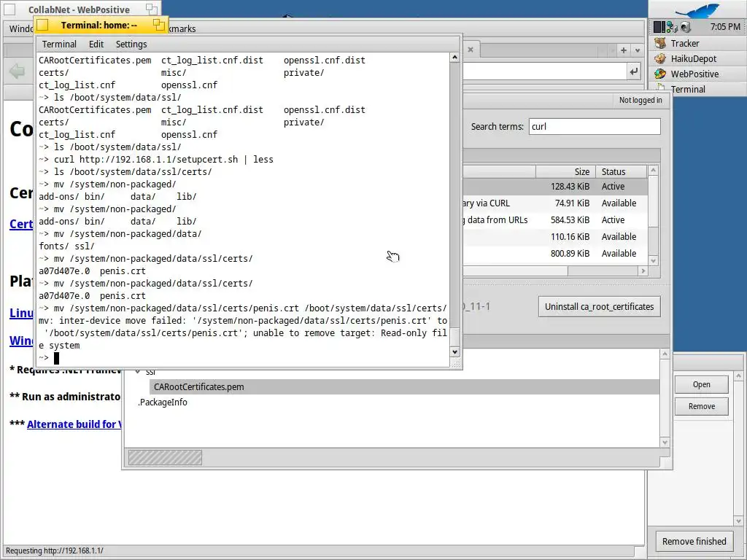Click the HaikuDepot search terms field
The height and width of the screenshot is (560, 747).
click(x=595, y=127)
